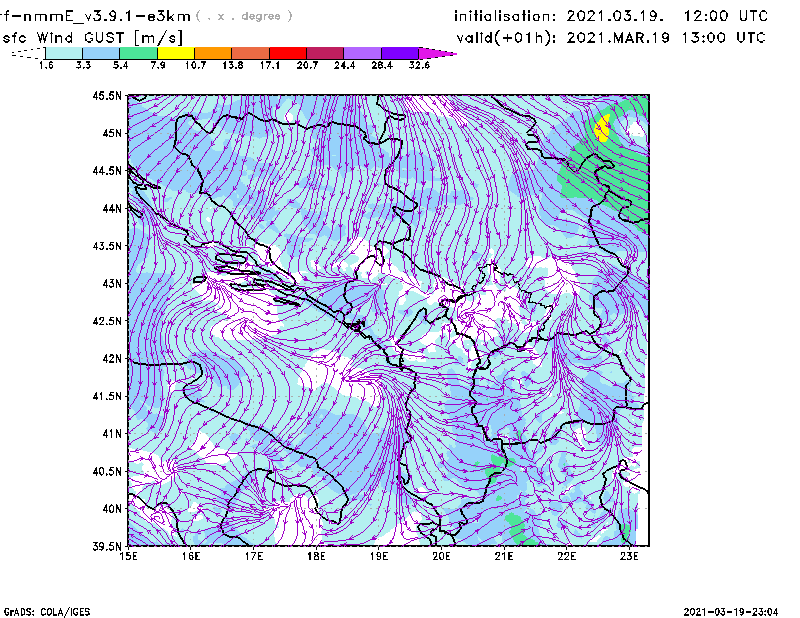
Task: Click the orange legend swatch
Action: tap(213, 53)
